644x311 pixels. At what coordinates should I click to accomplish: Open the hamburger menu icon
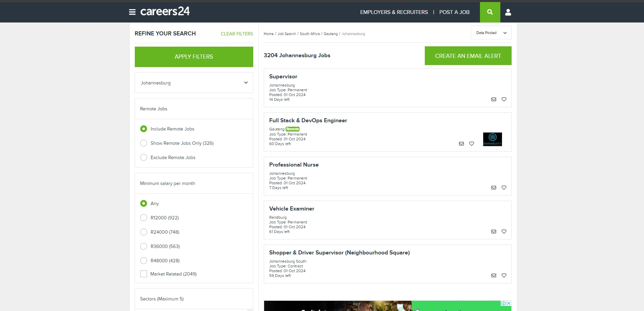pyautogui.click(x=132, y=12)
